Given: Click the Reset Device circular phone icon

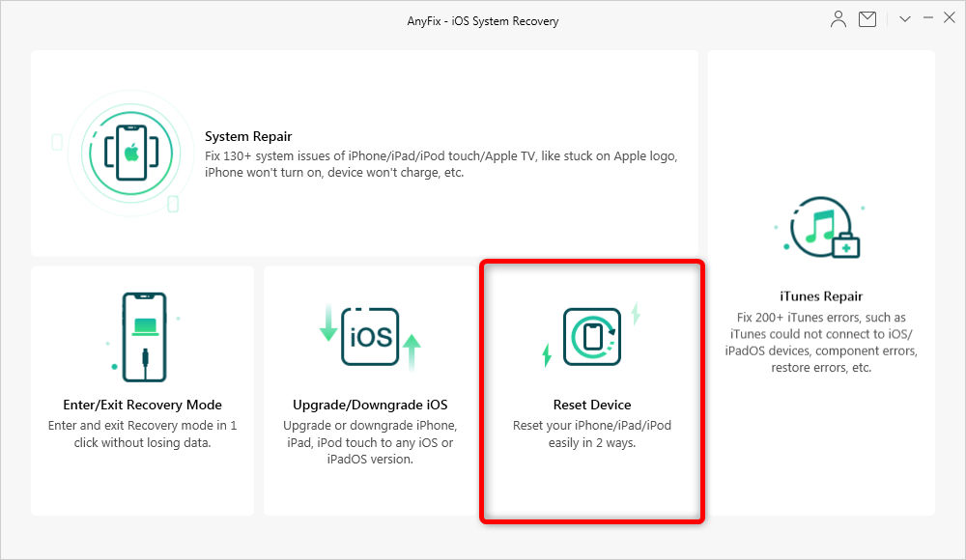Looking at the screenshot, I should (592, 336).
